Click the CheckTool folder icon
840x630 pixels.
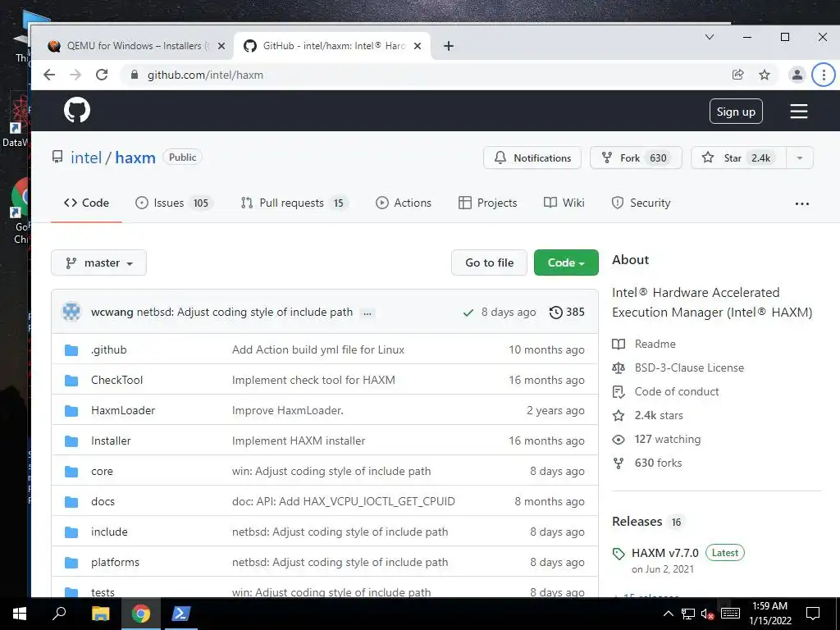(x=71, y=381)
